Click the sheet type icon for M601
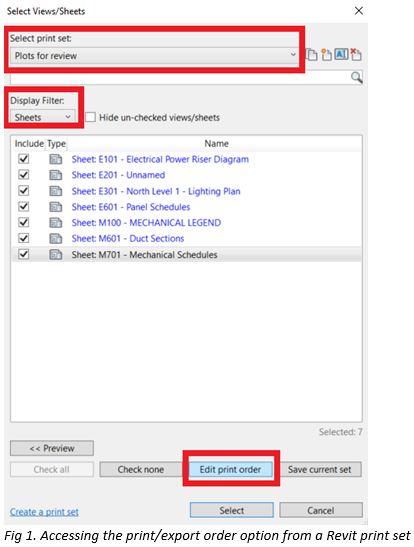414x547 pixels. coord(55,239)
